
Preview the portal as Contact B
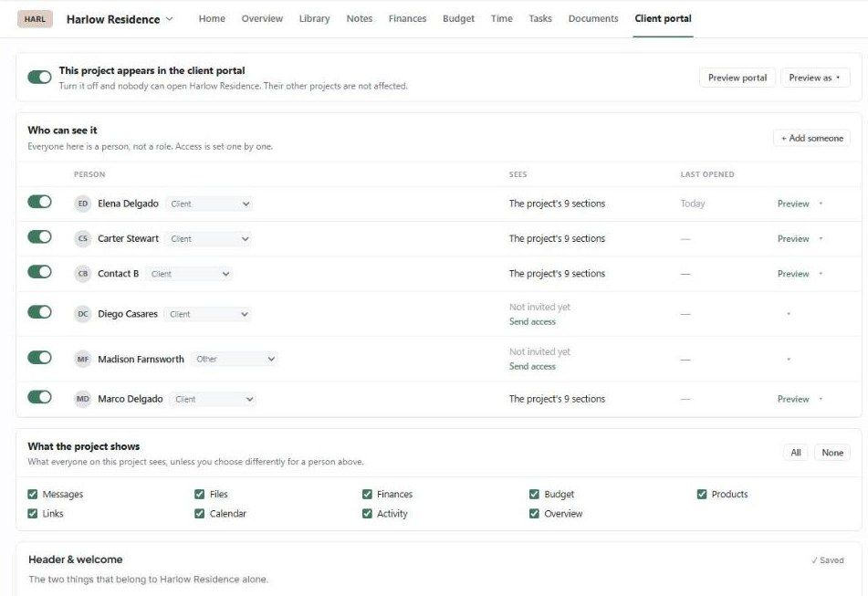click(793, 274)
